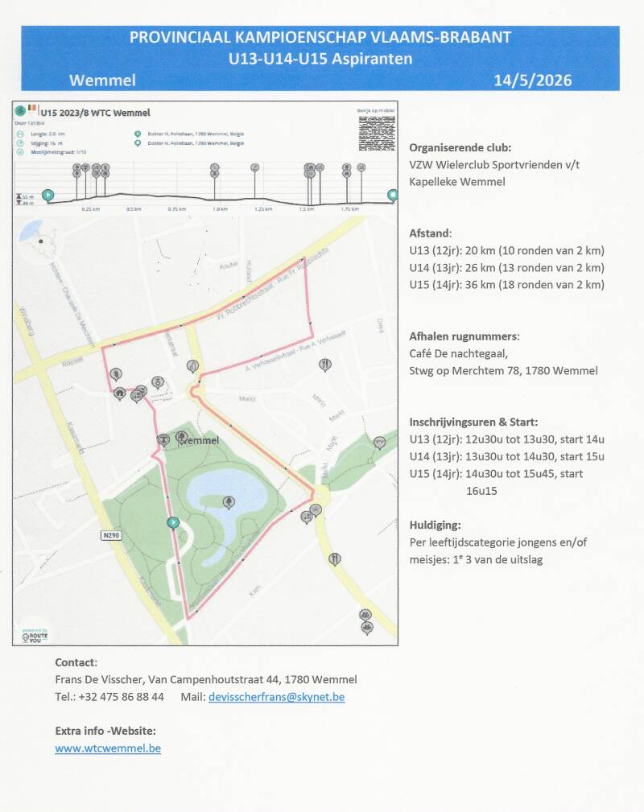Click the pin beside the yellow road near A. Verhasseltstraat
The image size is (644, 812).
click(192, 366)
